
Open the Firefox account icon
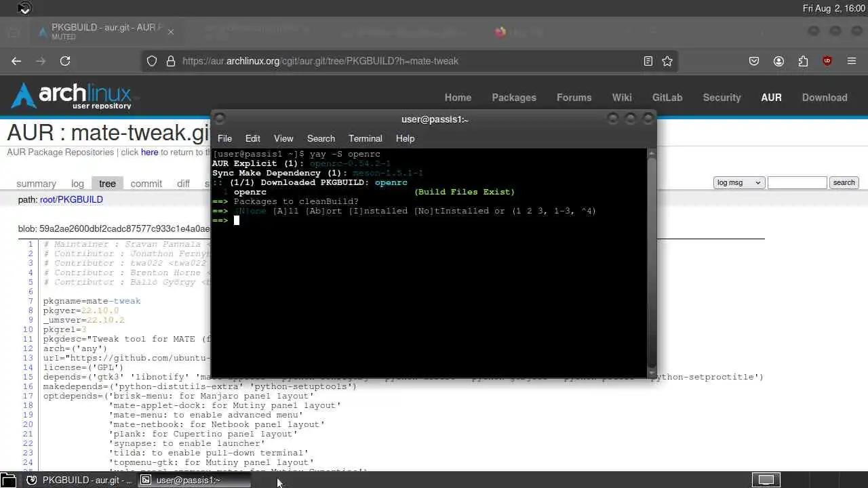[778, 61]
